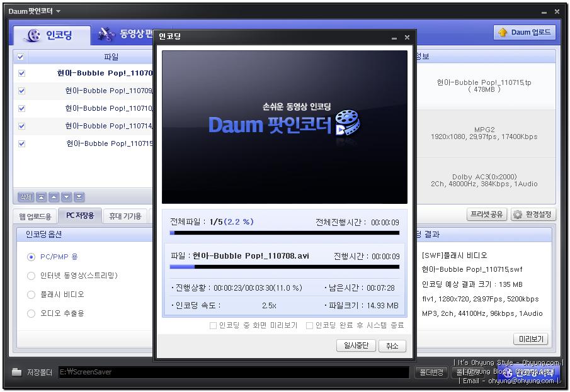Click the upload arrow icon on Daum 업로드
Viewport: 570px width, 392px height.
503,32
